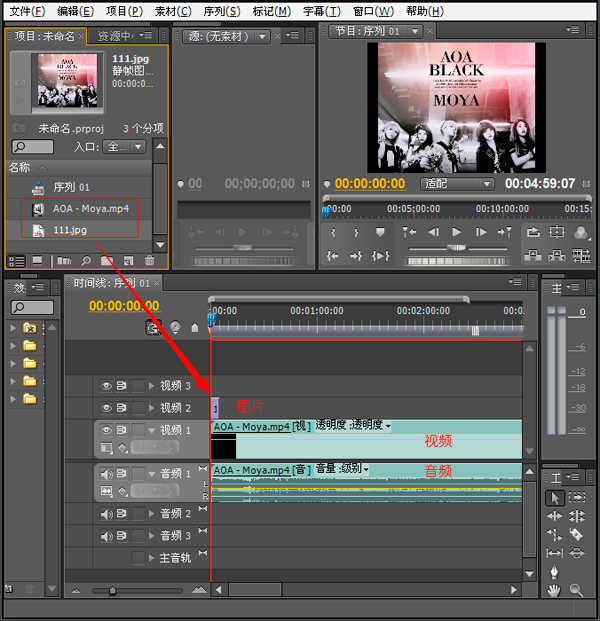
Task: Switch to the 资源中心 tab
Action: 116,36
